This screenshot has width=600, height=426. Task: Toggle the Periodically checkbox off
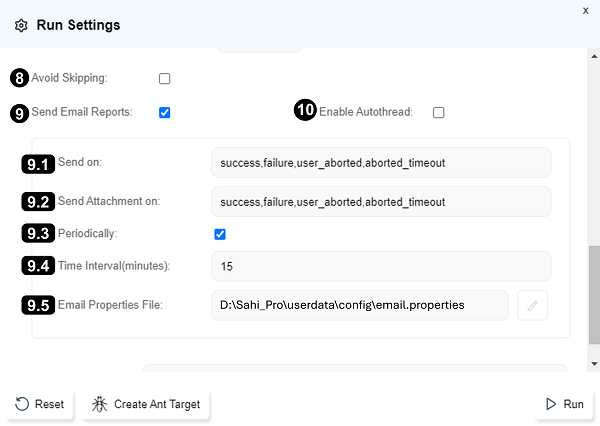coord(220,234)
